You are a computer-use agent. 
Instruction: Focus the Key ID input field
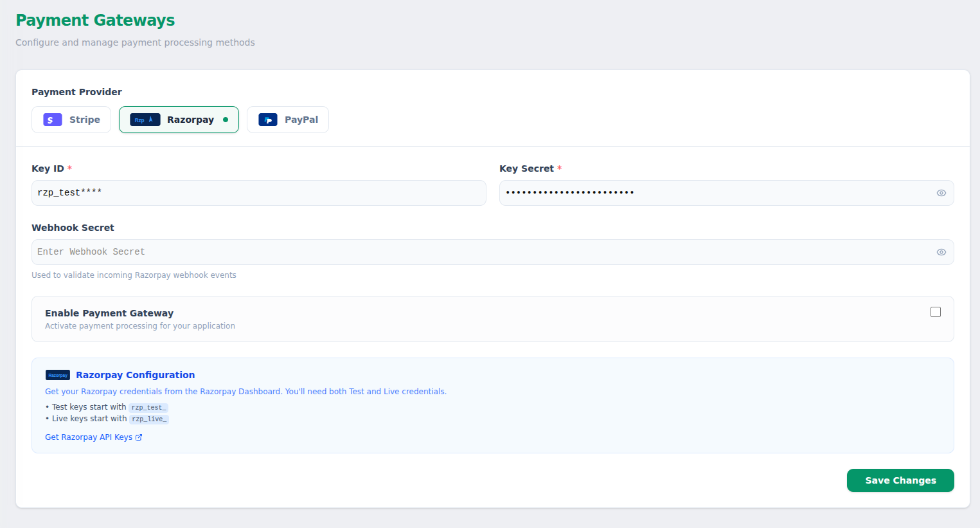259,193
